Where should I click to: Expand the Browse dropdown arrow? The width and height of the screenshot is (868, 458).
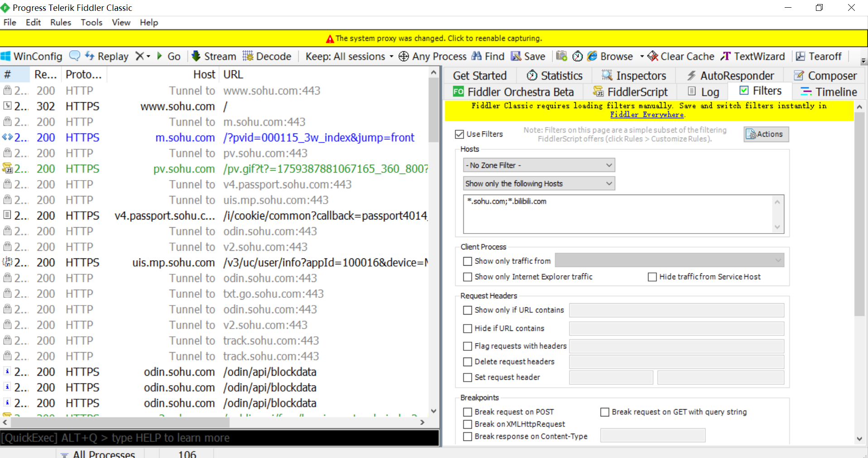[x=642, y=56]
